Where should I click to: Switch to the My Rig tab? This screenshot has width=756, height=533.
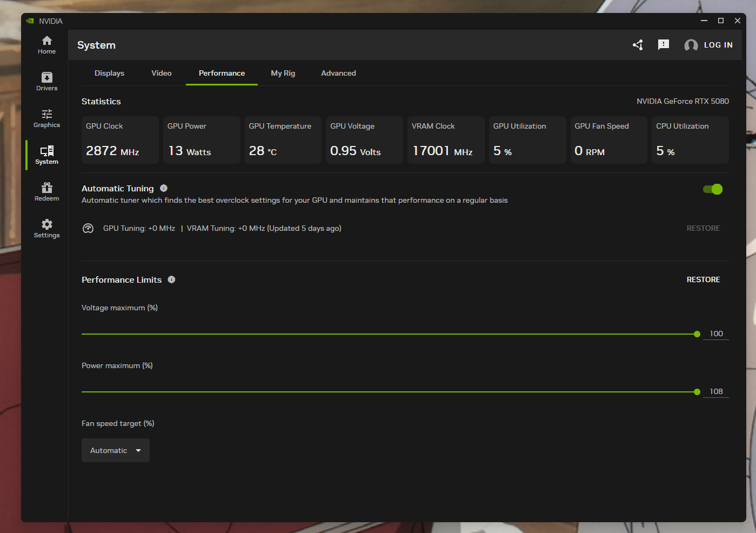283,73
